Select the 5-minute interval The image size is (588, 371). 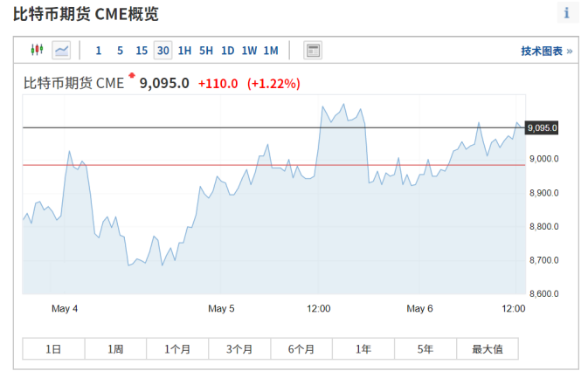coord(120,51)
